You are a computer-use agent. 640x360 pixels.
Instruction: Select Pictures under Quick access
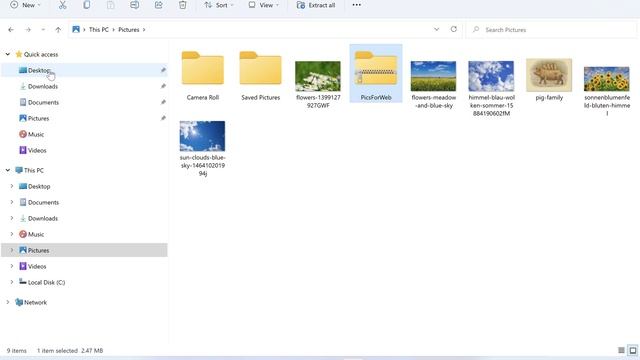pyautogui.click(x=84, y=118)
